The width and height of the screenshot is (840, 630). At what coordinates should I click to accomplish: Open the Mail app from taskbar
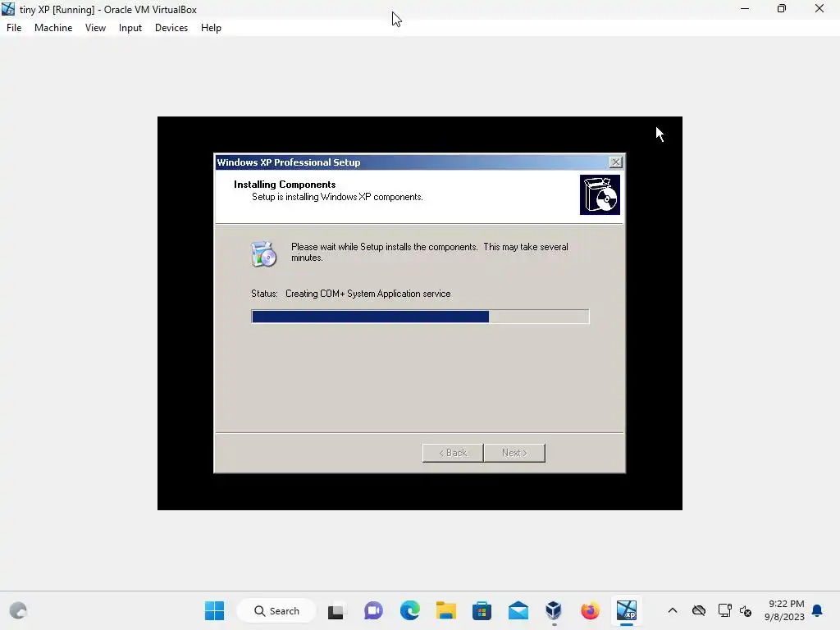(x=518, y=610)
